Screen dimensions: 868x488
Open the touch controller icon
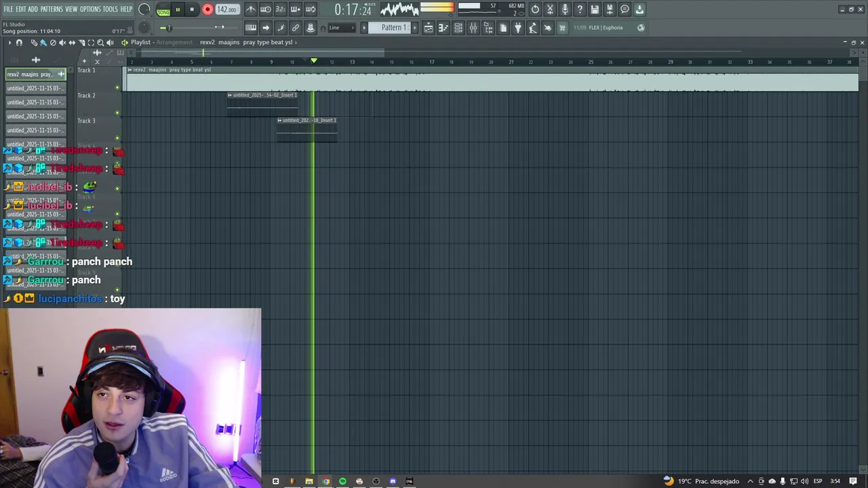548,28
